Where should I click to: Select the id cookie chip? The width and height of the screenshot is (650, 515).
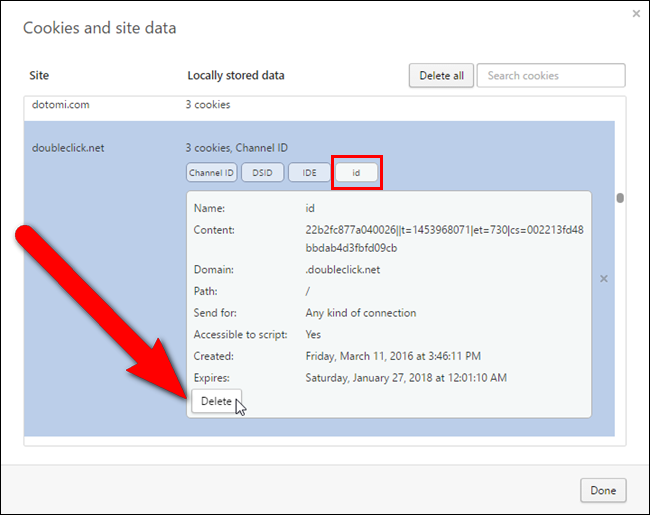click(x=357, y=172)
